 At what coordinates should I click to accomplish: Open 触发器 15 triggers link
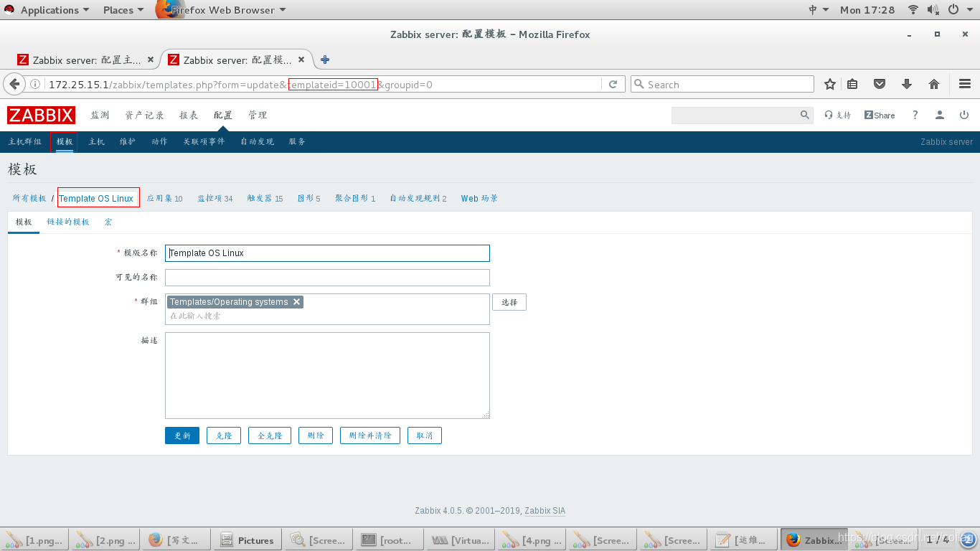point(265,199)
